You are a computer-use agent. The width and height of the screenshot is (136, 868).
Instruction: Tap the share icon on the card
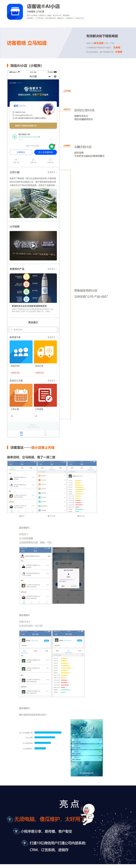coord(50,159)
